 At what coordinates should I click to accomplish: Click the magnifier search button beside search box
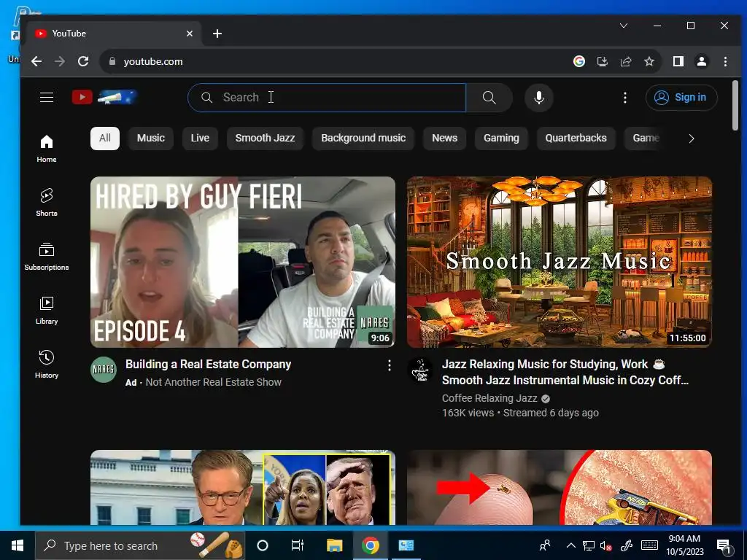point(489,98)
